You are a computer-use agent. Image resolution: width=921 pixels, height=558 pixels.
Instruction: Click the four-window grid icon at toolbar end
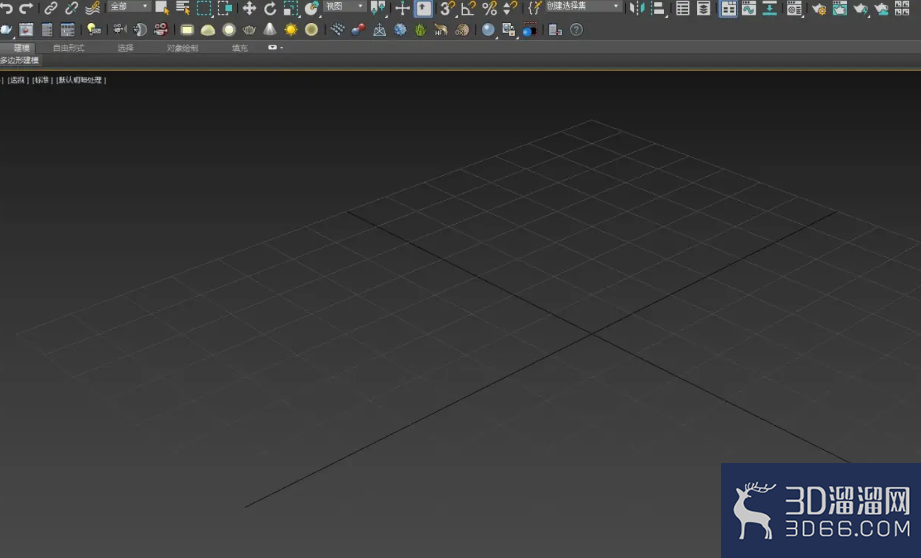pos(902,8)
